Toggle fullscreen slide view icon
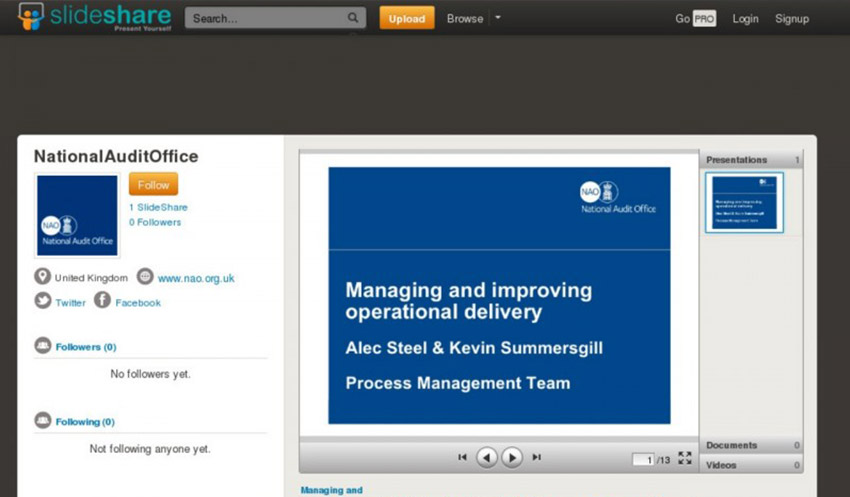 685,458
